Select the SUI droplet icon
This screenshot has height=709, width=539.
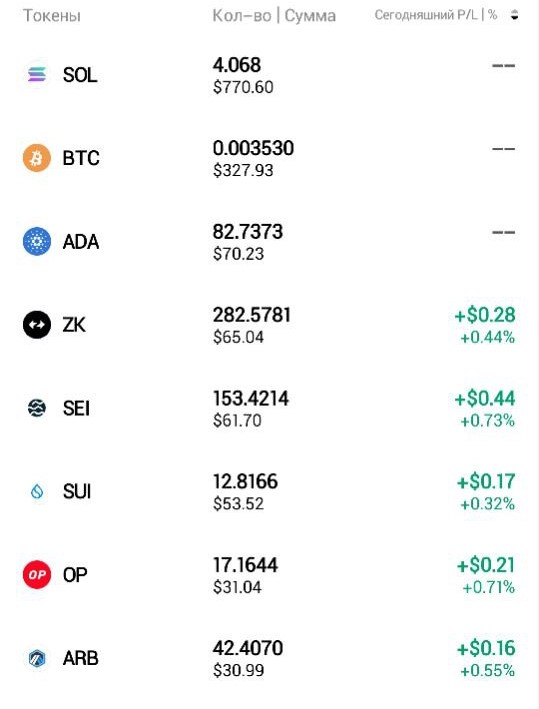(37, 491)
